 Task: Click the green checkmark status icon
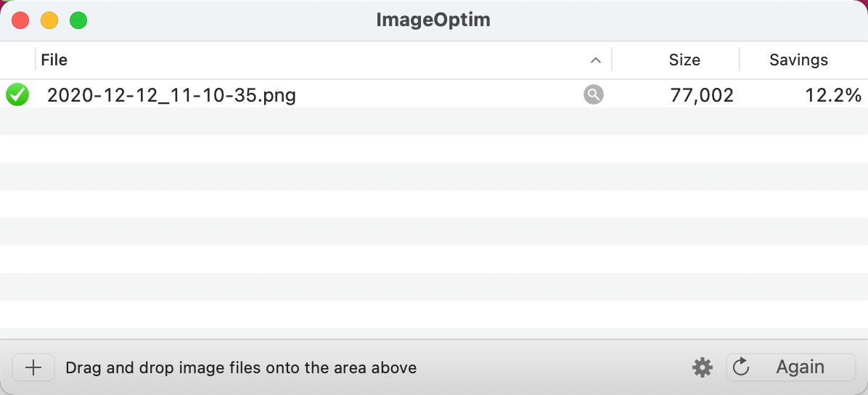coord(17,94)
